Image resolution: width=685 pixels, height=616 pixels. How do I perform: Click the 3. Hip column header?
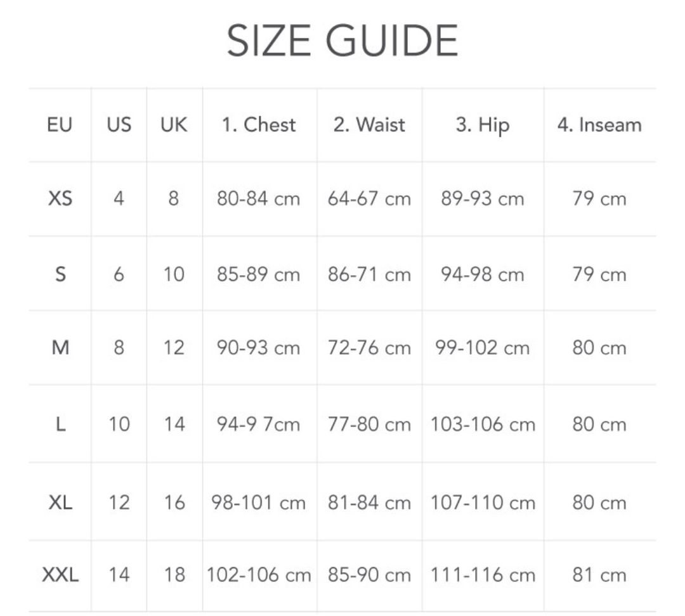pos(482,125)
